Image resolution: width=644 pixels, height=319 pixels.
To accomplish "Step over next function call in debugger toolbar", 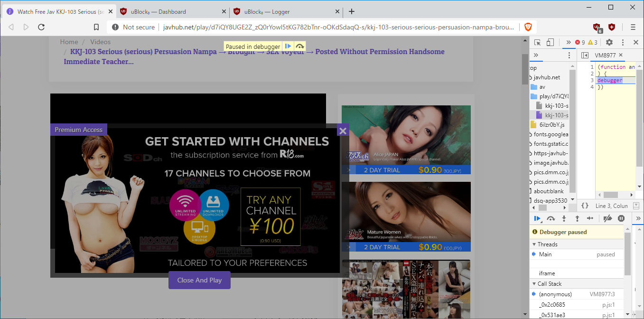I will click(x=551, y=218).
